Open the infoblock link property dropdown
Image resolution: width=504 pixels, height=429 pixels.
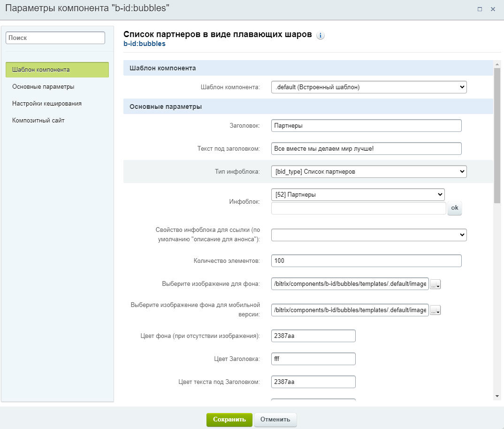click(369, 235)
